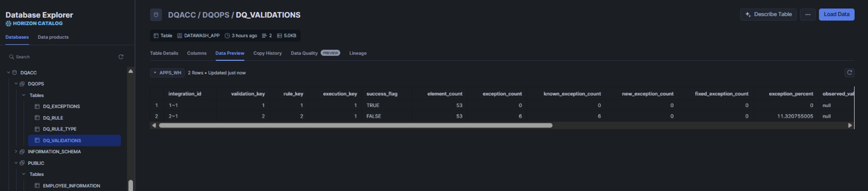
Task: Click the DQOPS schema icon
Action: pyautogui.click(x=22, y=84)
